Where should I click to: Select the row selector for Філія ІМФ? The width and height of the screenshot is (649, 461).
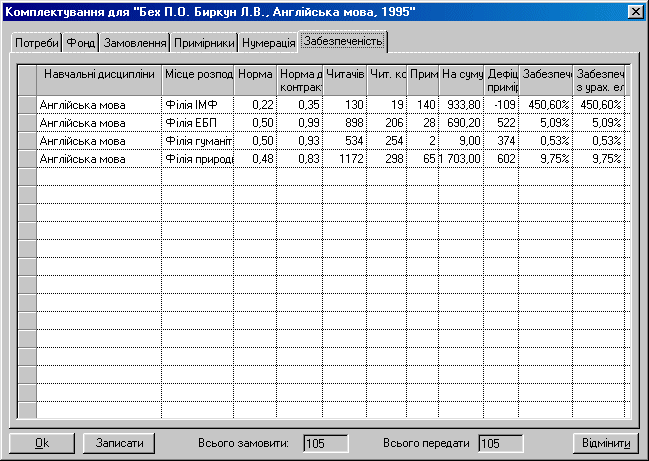coord(27,105)
